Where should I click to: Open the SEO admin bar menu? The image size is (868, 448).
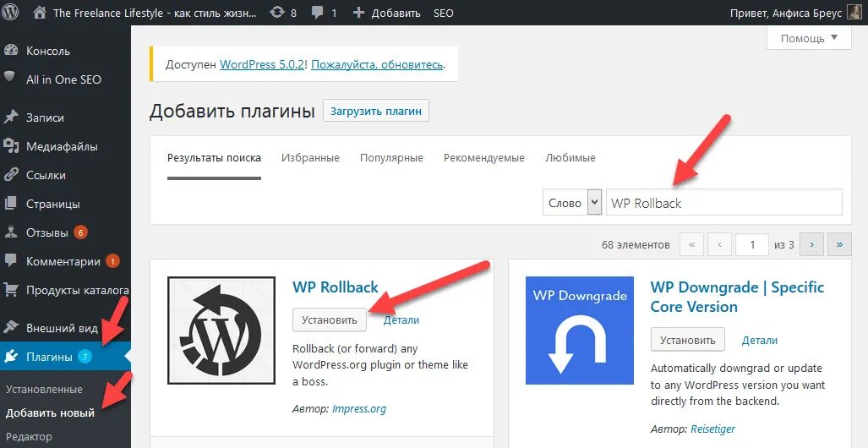point(444,13)
